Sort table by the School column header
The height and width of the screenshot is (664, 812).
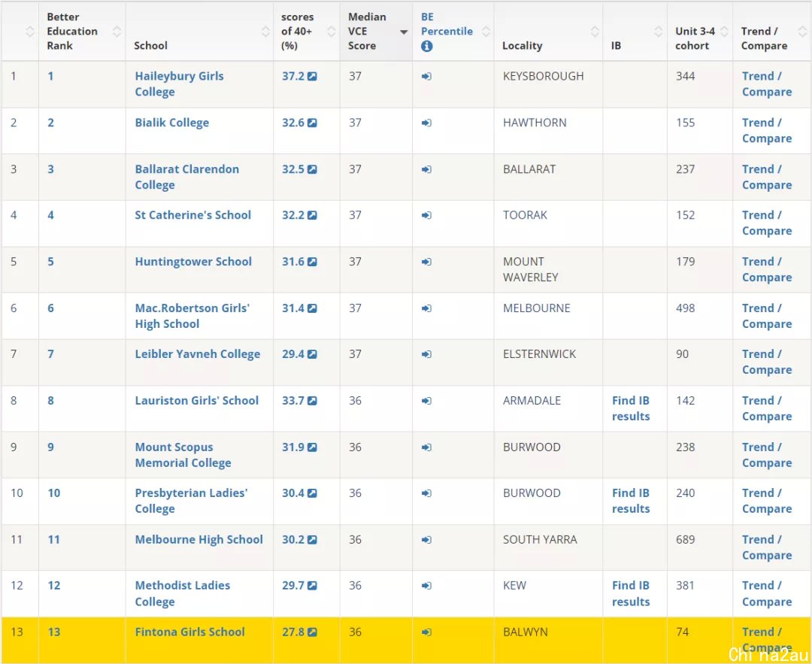pos(199,31)
